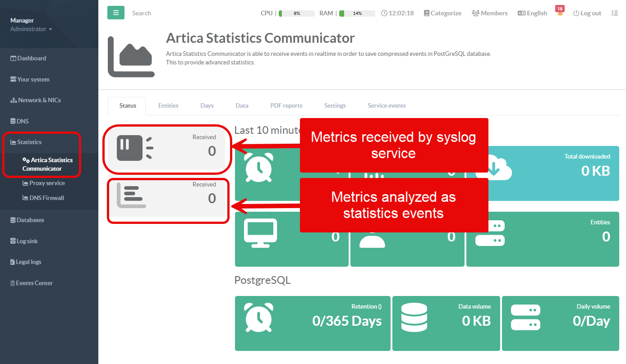Screen dimensions: 626x364
Task: Click the Daily volume server icon
Action: pos(525,317)
